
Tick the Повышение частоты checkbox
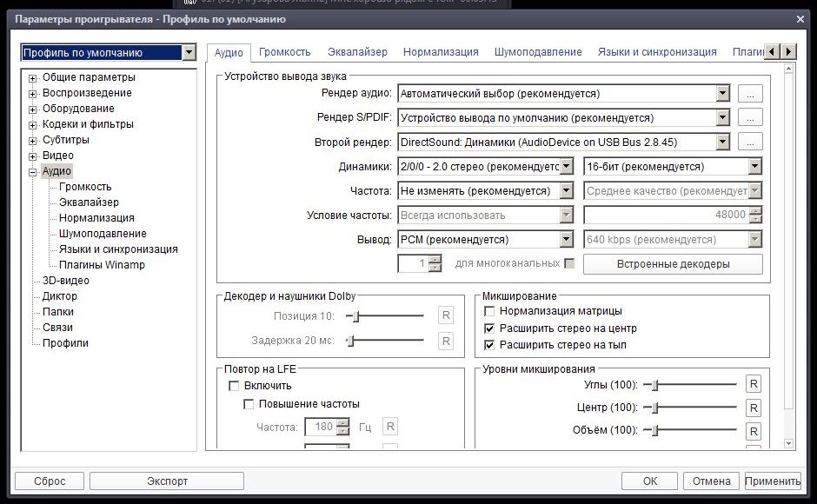(249, 404)
